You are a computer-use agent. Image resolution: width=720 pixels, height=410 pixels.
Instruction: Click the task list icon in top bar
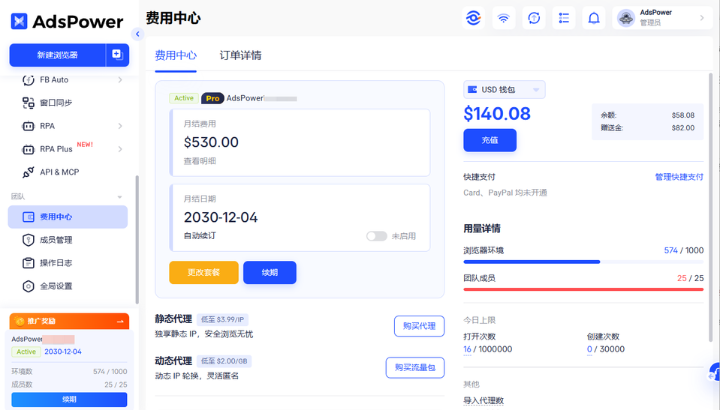[x=564, y=18]
